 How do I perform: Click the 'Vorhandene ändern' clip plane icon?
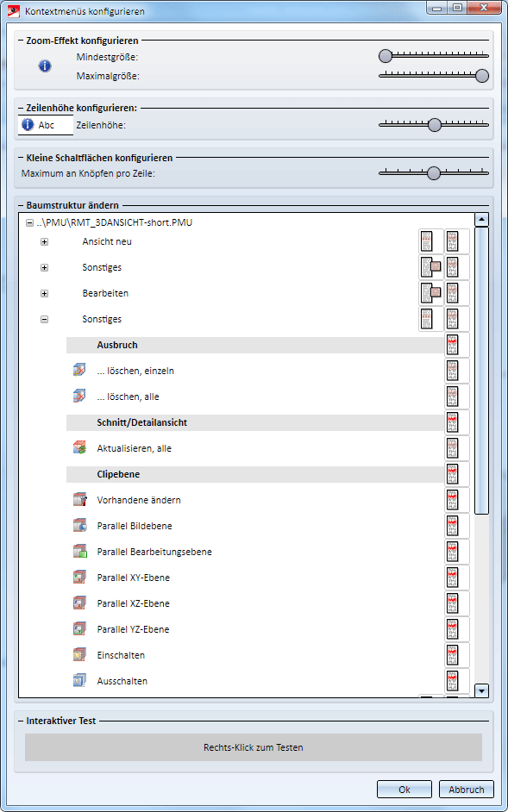click(78, 500)
